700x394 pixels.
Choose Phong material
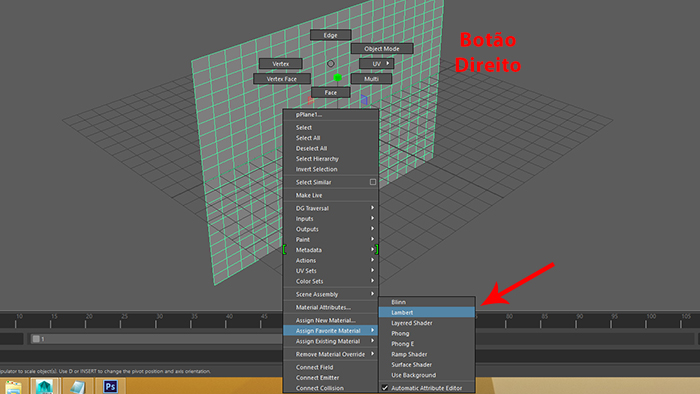point(427,333)
